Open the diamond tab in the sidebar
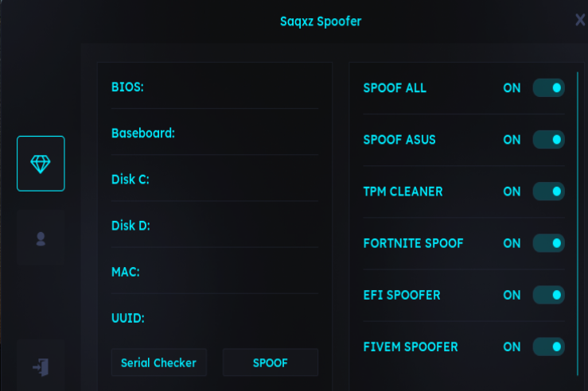Screen dimensions: 588x391 coord(41,164)
